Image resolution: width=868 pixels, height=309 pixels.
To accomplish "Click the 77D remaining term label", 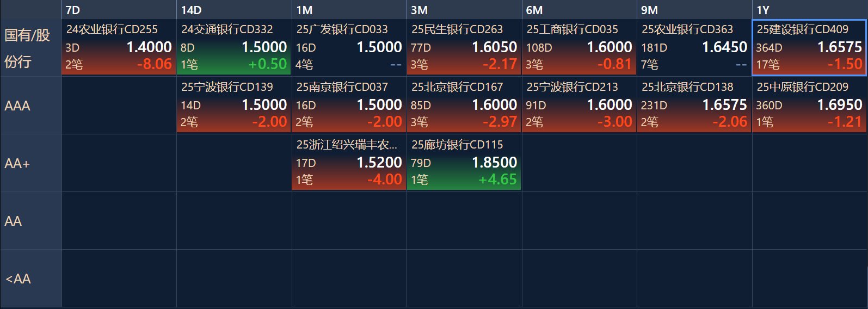I will (x=421, y=48).
